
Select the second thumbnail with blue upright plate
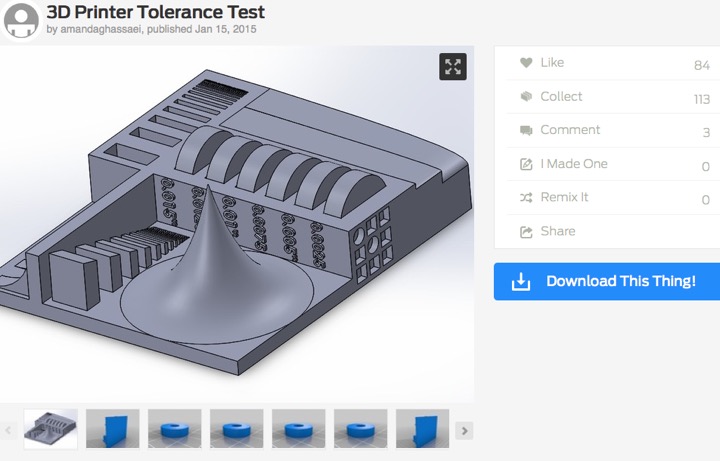(112, 429)
